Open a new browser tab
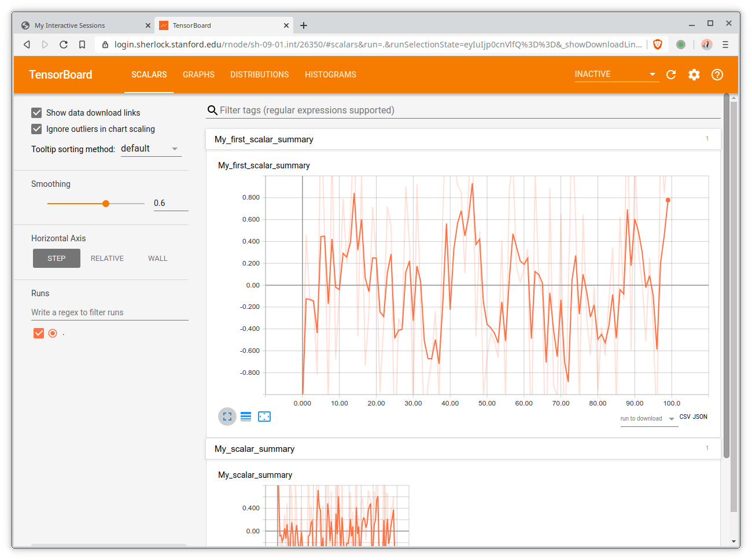 (304, 25)
